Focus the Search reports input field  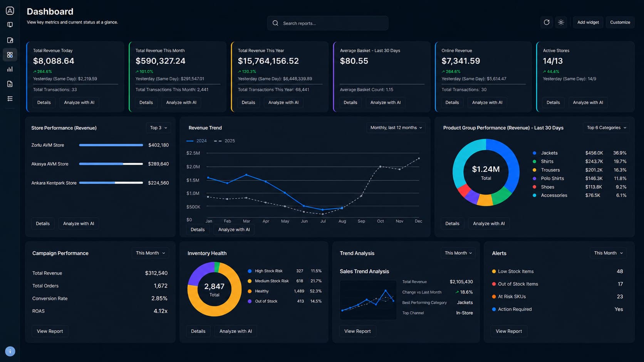(x=328, y=23)
